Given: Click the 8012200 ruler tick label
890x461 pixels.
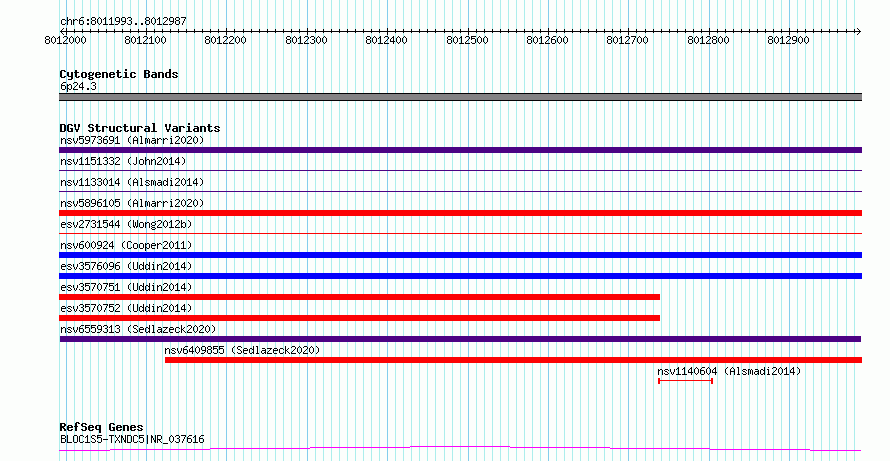Looking at the screenshot, I should (226, 41).
